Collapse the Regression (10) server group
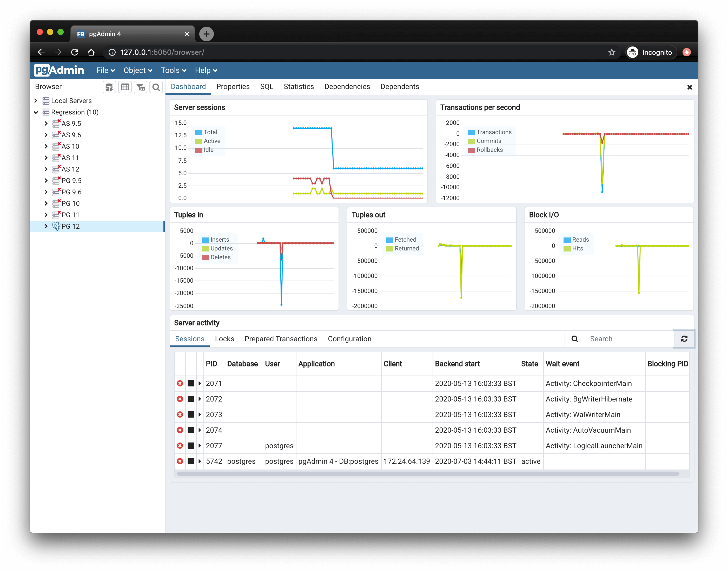The image size is (728, 572). pyautogui.click(x=36, y=112)
